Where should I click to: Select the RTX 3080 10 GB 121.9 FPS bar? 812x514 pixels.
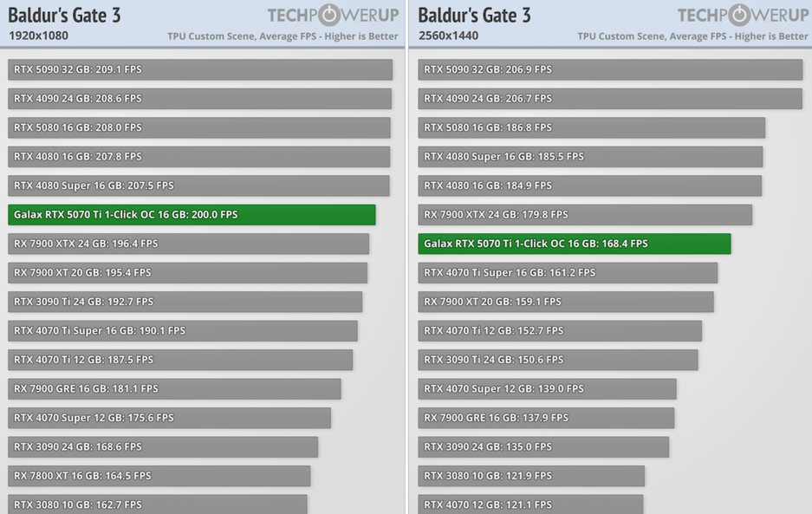pos(531,476)
